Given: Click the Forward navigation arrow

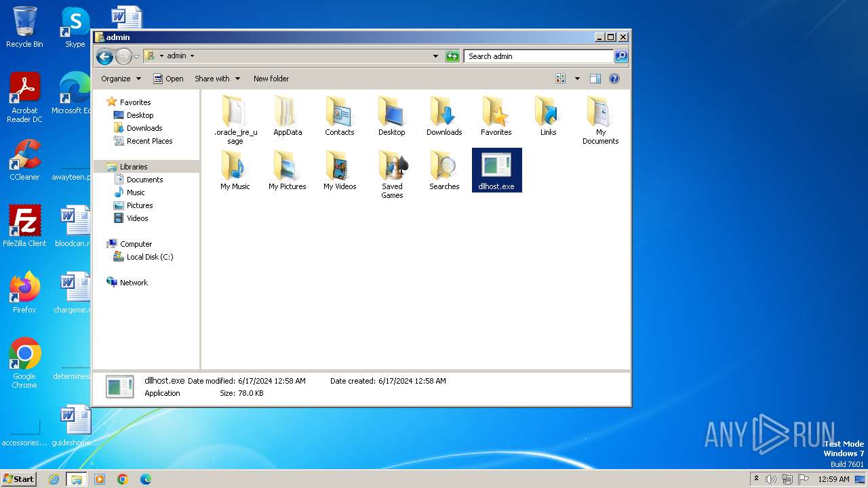Looking at the screenshot, I should tap(123, 56).
